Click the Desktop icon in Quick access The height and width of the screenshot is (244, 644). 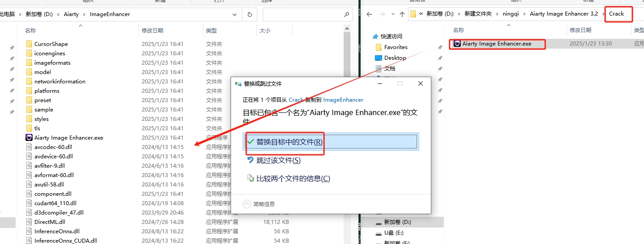tap(379, 58)
